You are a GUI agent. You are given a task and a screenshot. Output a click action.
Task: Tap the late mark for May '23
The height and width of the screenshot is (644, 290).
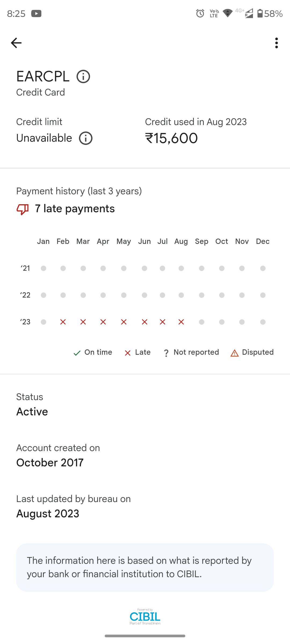[124, 322]
